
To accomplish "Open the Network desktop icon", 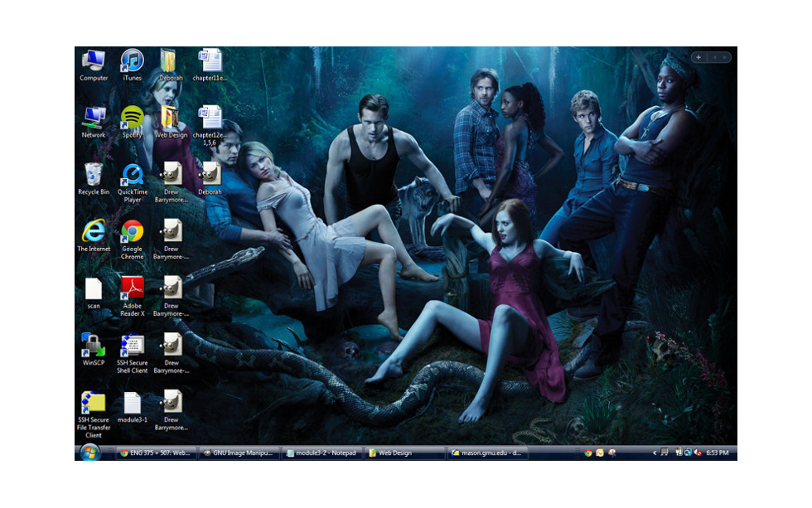I will point(94,122).
